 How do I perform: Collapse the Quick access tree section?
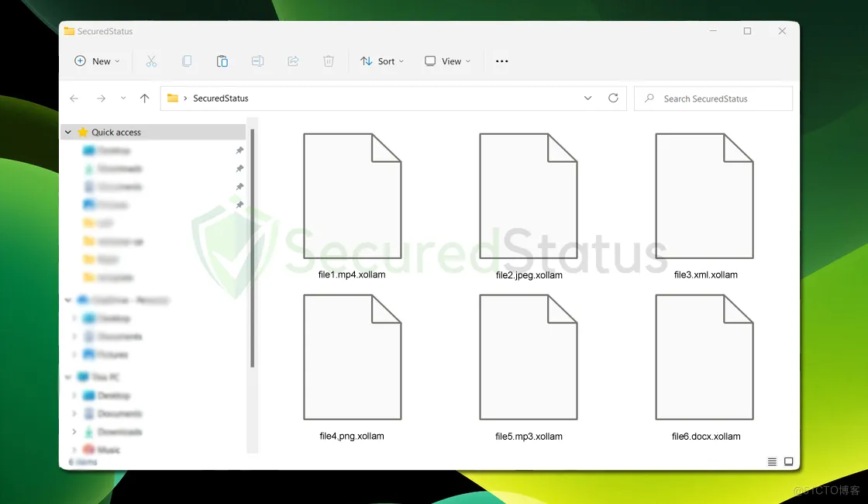click(68, 132)
